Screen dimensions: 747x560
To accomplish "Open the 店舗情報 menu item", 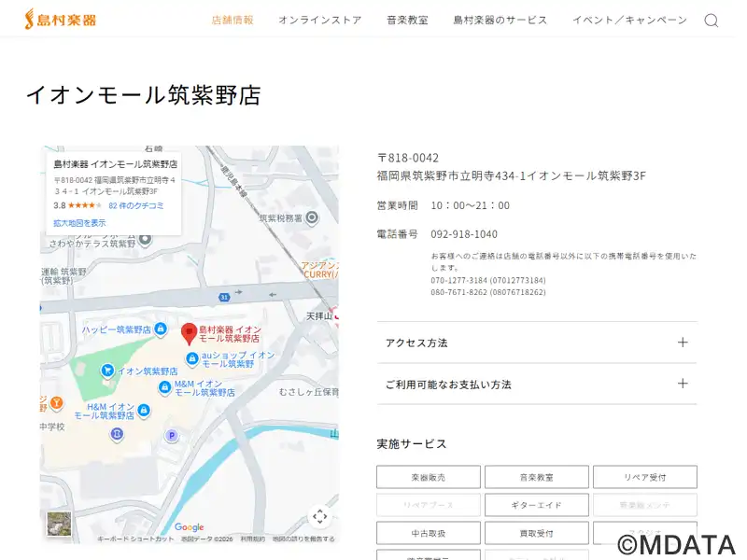I will (233, 20).
